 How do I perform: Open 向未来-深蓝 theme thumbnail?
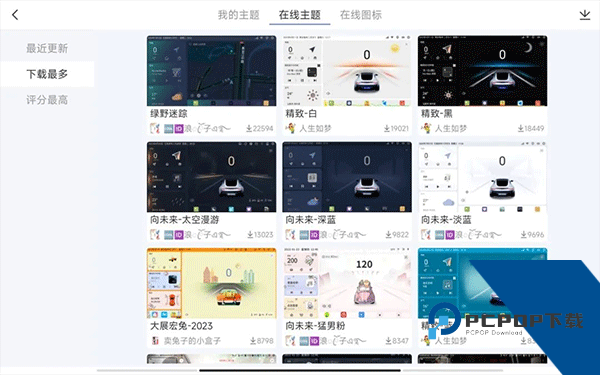coord(347,177)
